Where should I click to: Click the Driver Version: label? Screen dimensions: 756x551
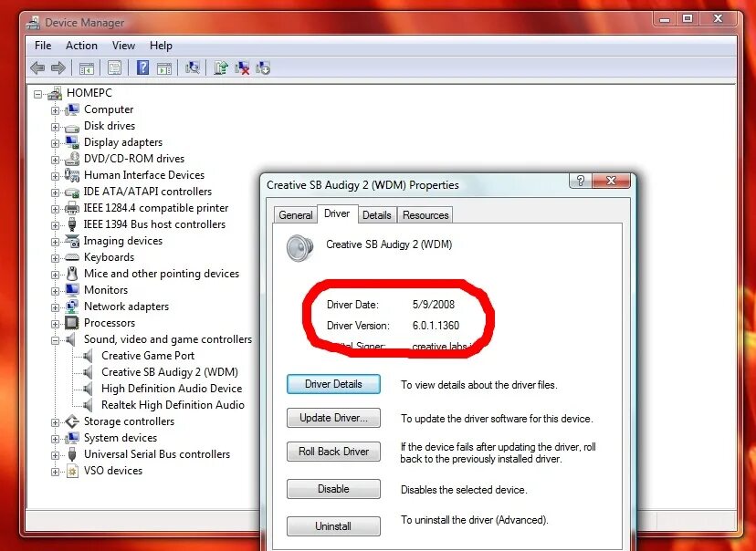(x=358, y=326)
